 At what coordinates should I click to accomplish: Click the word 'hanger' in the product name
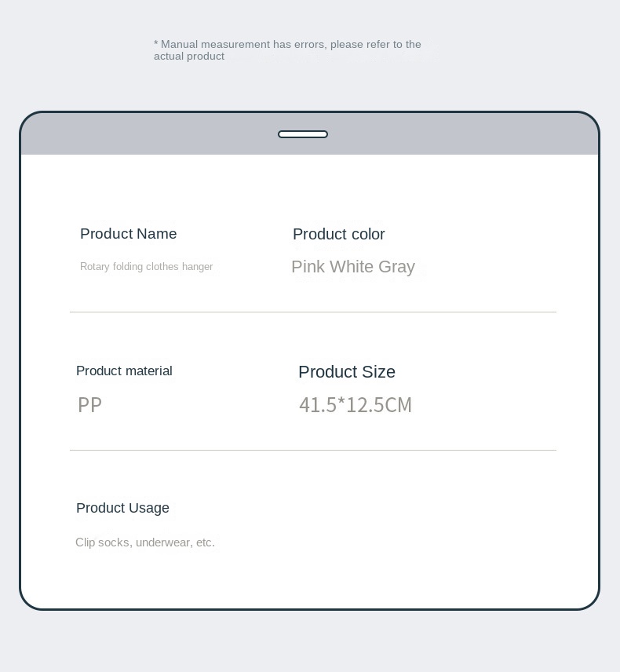pyautogui.click(x=197, y=267)
